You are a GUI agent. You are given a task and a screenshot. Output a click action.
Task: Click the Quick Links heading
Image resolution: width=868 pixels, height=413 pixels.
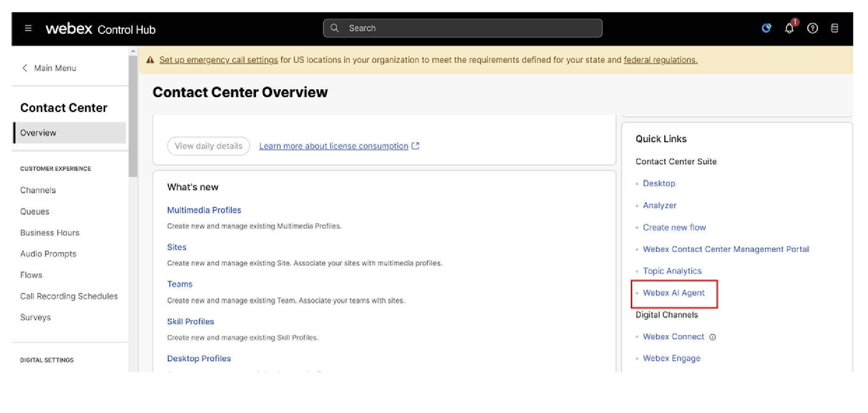[661, 139]
